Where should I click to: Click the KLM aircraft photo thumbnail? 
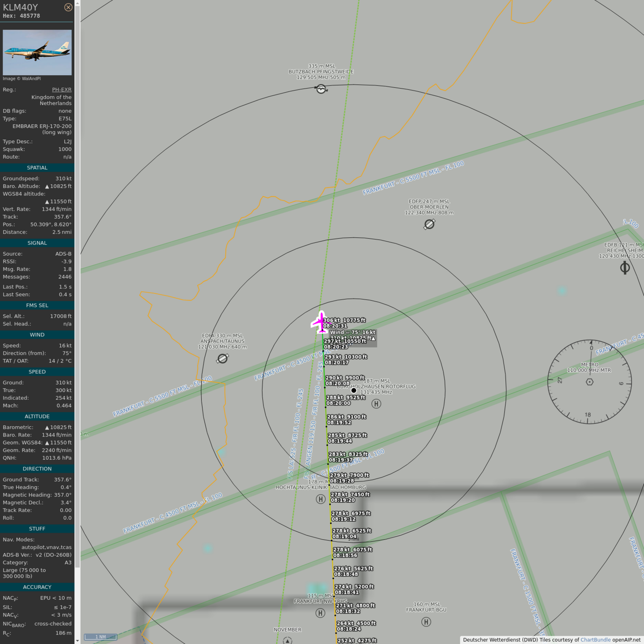tap(37, 52)
